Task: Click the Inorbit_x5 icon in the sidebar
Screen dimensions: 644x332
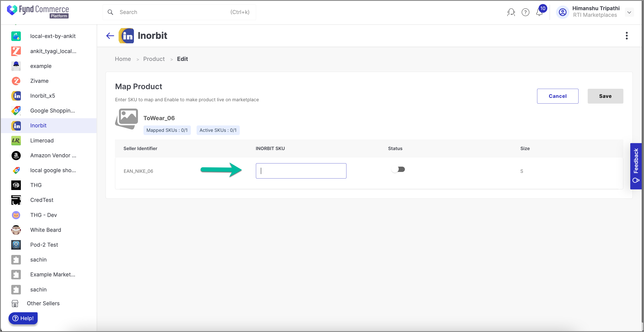Action: (x=16, y=96)
